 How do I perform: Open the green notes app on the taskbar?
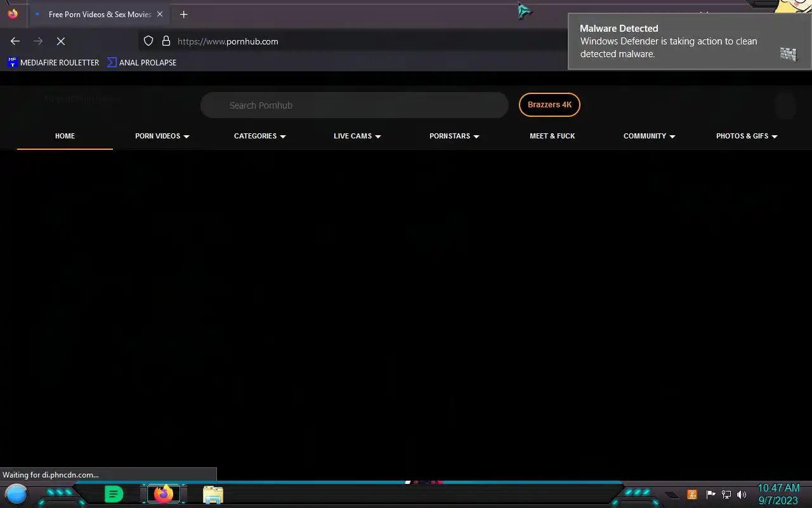(x=114, y=493)
